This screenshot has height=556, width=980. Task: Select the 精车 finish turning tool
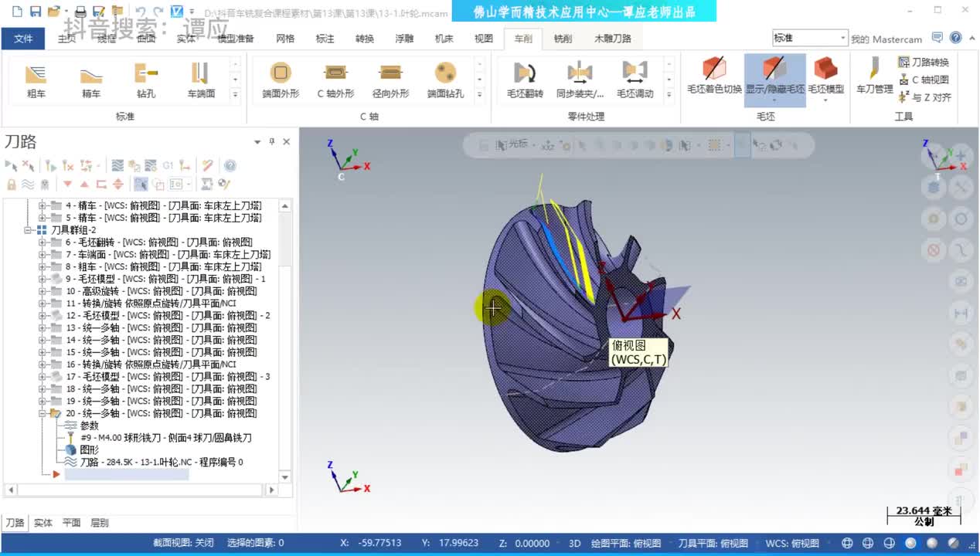coord(91,80)
